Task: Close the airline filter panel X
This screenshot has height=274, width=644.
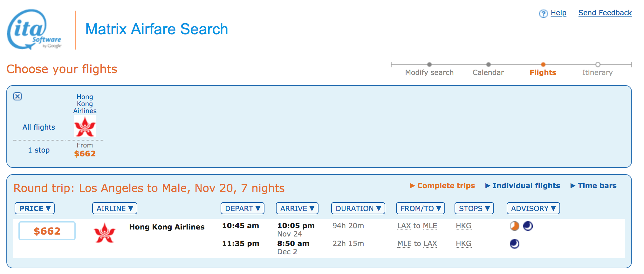Action: [17, 96]
